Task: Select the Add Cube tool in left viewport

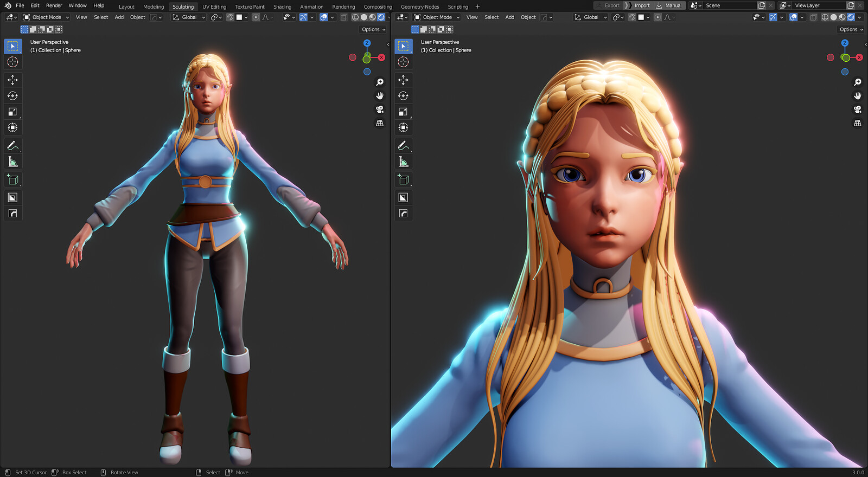Action: point(13,180)
